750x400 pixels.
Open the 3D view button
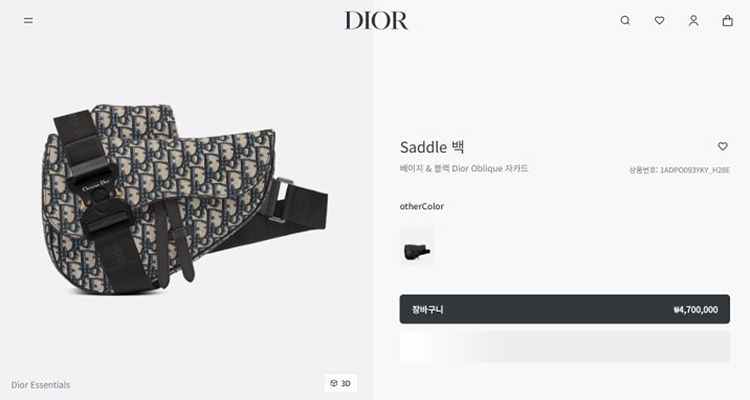click(x=341, y=383)
